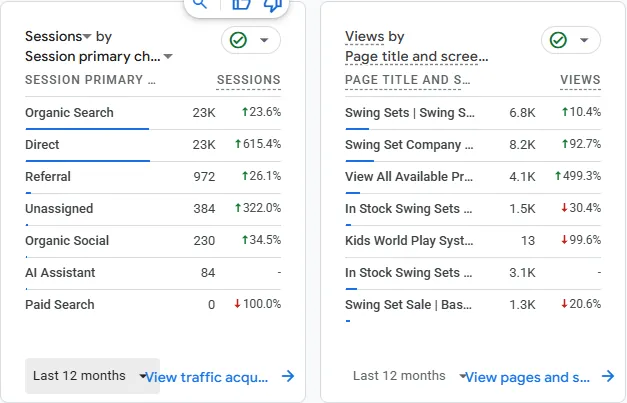Click the 499.3% change value
The height and width of the screenshot is (403, 627).
pos(578,176)
